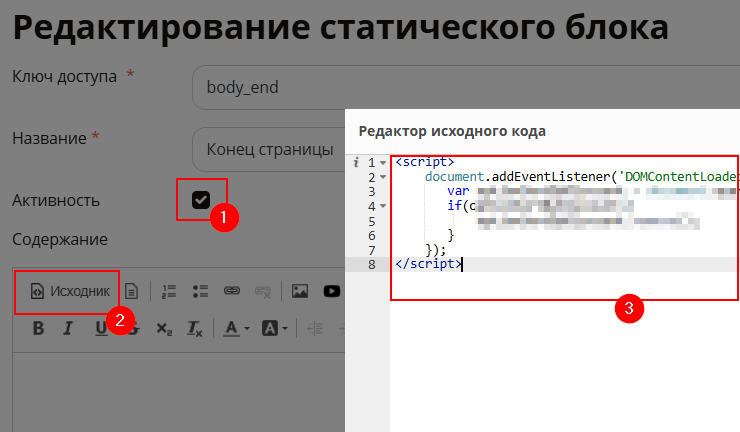Click the 'var' keyword on line 3

[x=458, y=191]
